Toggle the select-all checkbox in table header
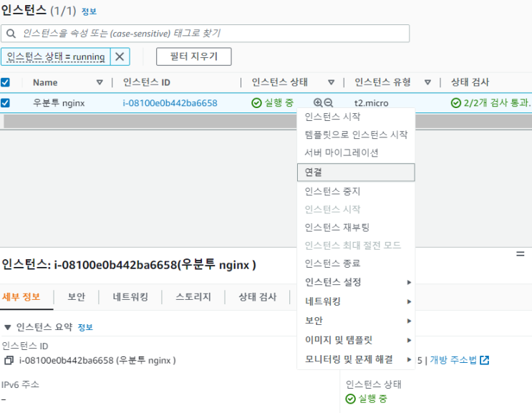Screen dimensions: 532x413 5,82
